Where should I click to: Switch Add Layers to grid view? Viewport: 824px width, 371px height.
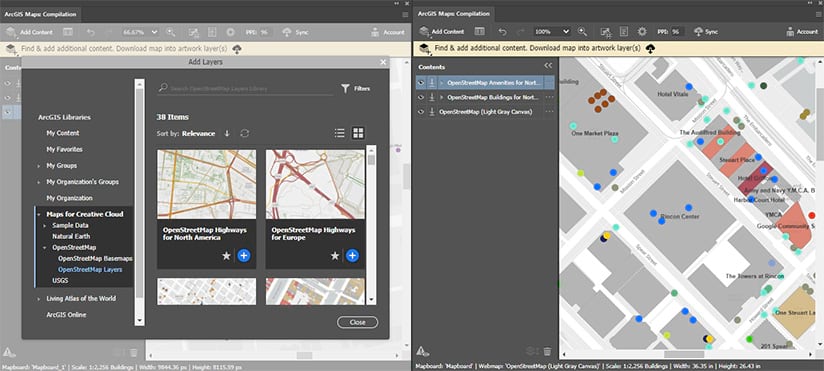pyautogui.click(x=358, y=133)
